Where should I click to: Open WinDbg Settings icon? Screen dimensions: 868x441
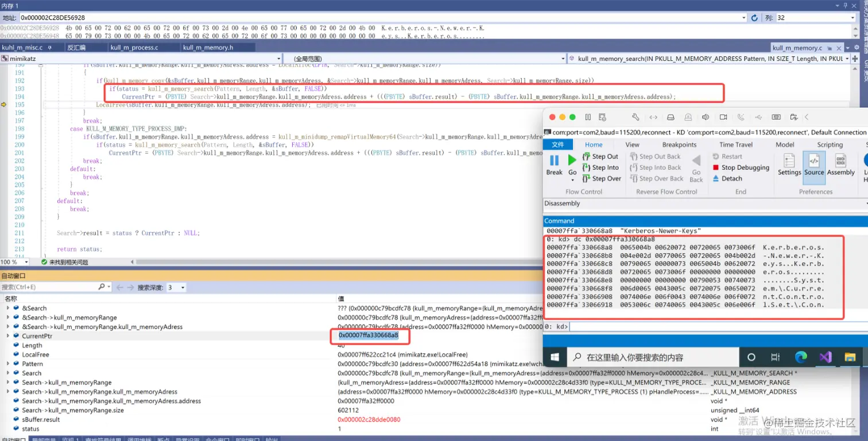click(x=789, y=160)
